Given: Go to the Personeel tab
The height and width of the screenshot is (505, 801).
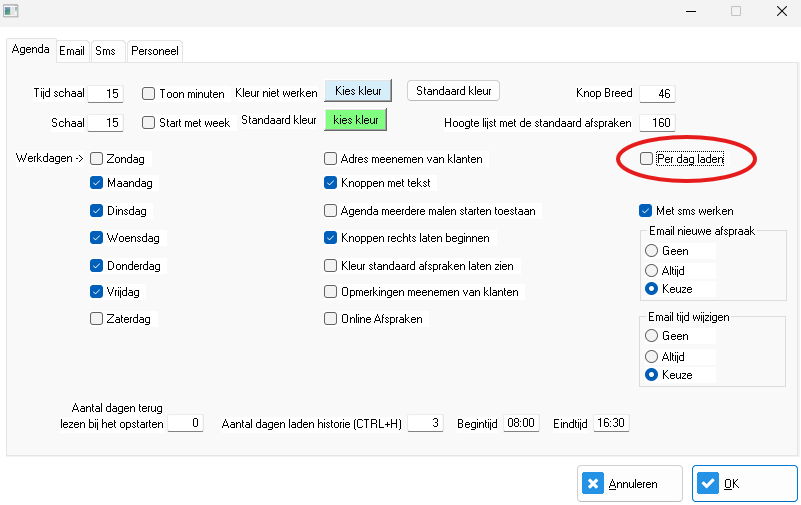Looking at the screenshot, I should click(154, 50).
